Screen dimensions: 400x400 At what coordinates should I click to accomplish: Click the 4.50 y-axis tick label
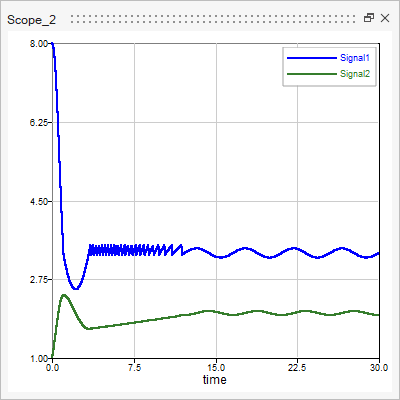coord(39,202)
